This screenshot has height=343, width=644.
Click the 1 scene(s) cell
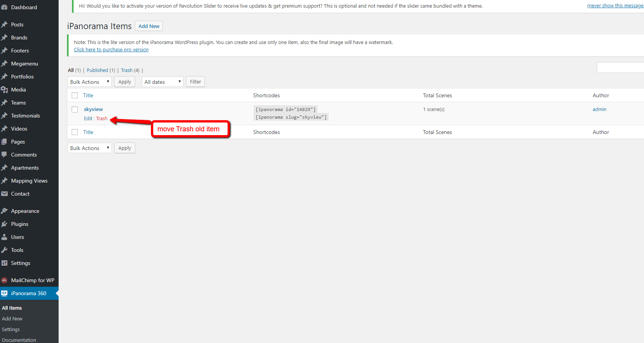click(x=434, y=109)
